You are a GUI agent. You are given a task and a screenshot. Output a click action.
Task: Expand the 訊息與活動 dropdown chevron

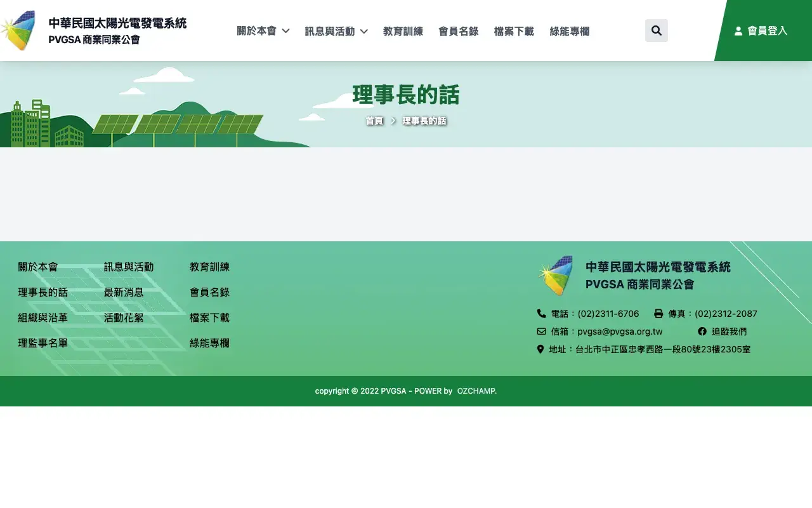pyautogui.click(x=363, y=31)
